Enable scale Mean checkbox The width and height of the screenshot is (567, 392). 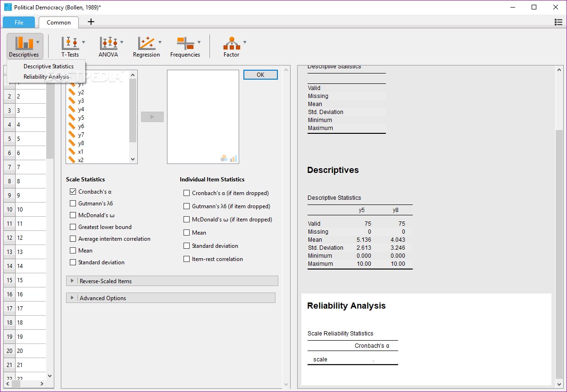point(73,251)
